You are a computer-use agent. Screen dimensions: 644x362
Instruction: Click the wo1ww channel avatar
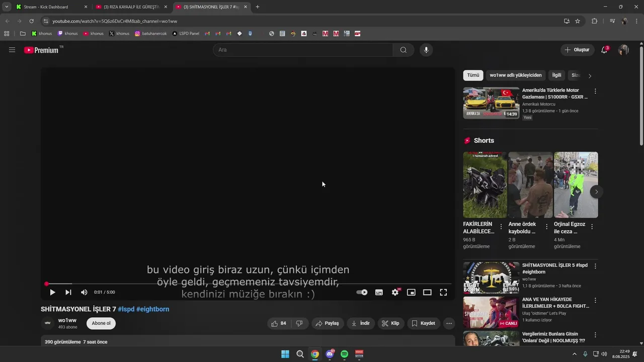(x=48, y=323)
